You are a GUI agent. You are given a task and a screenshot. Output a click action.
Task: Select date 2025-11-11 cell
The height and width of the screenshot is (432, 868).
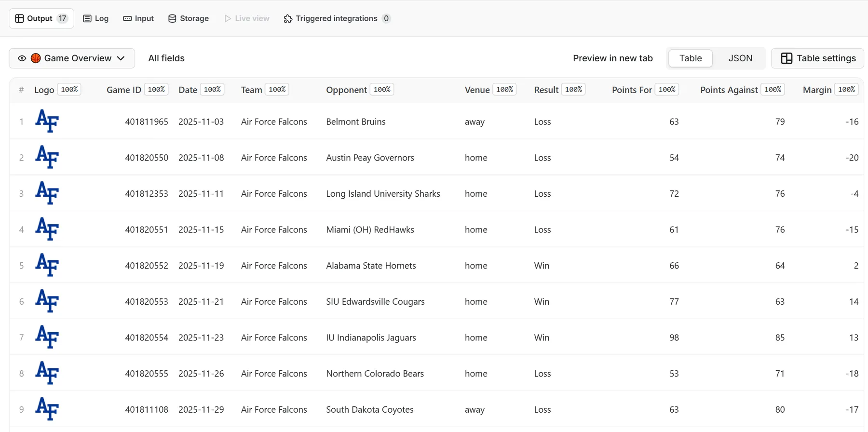coord(201,193)
